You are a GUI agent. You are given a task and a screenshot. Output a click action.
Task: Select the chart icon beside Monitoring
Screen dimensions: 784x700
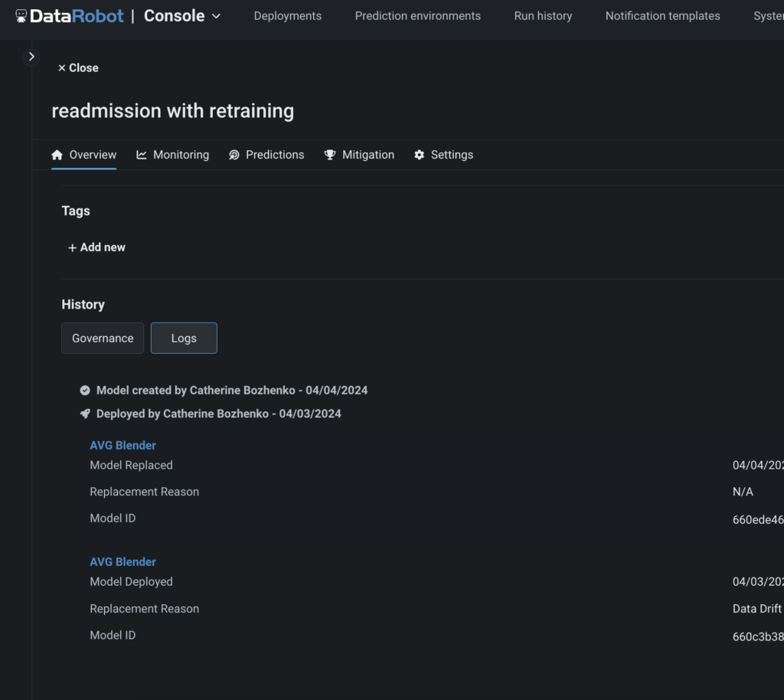coord(141,154)
